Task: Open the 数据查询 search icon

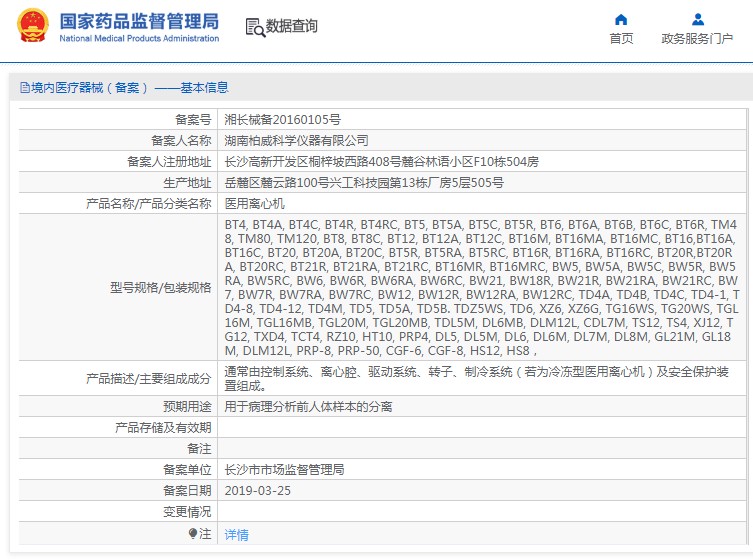Action: (255, 27)
